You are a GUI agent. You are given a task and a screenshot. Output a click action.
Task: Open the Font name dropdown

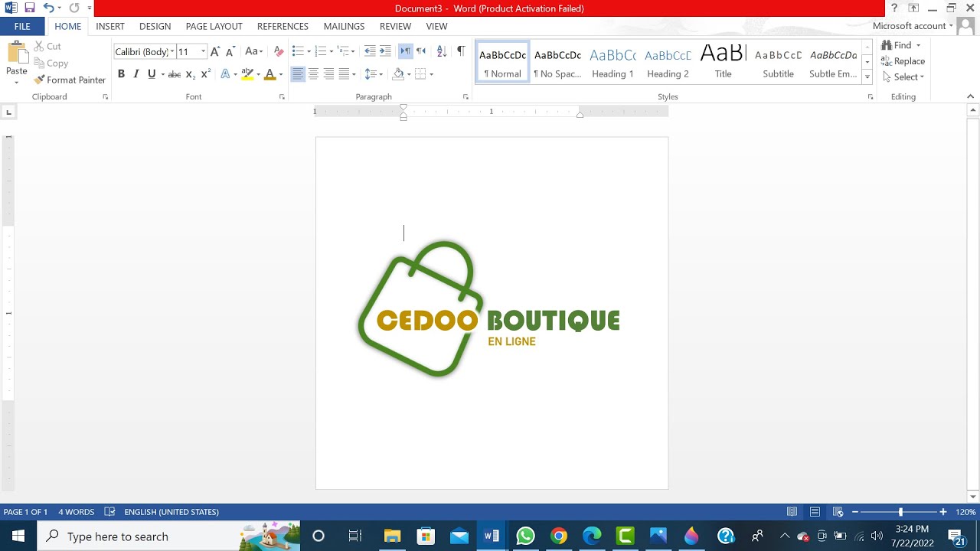tap(172, 51)
